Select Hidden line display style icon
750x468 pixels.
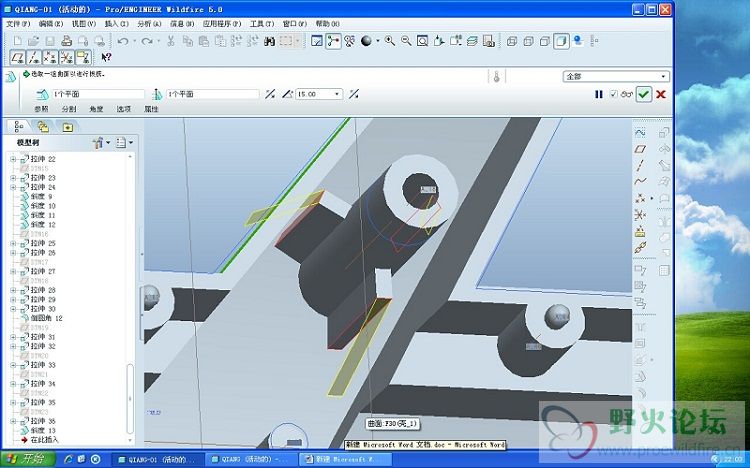(529, 41)
